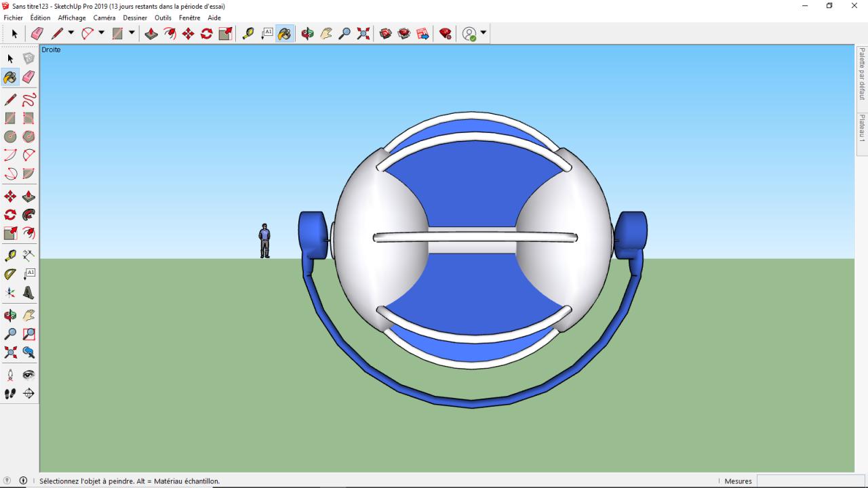Open the Palette par défaut tray tab
This screenshot has width=868, height=488.
pyautogui.click(x=862, y=73)
